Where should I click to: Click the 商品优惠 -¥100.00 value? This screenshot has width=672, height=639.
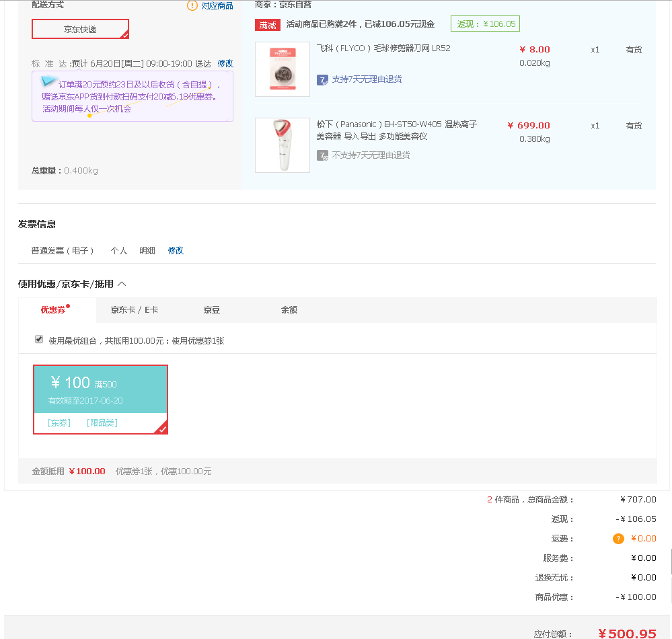(636, 597)
